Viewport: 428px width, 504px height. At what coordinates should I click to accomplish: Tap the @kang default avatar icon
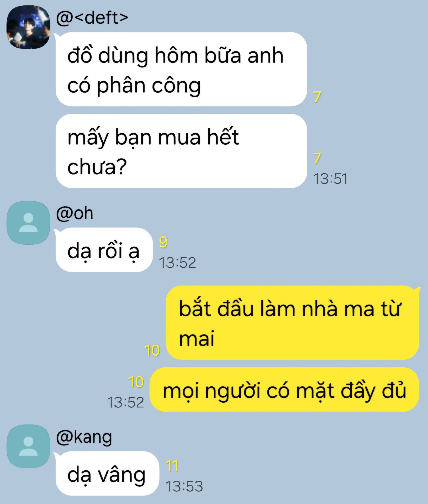(x=28, y=446)
